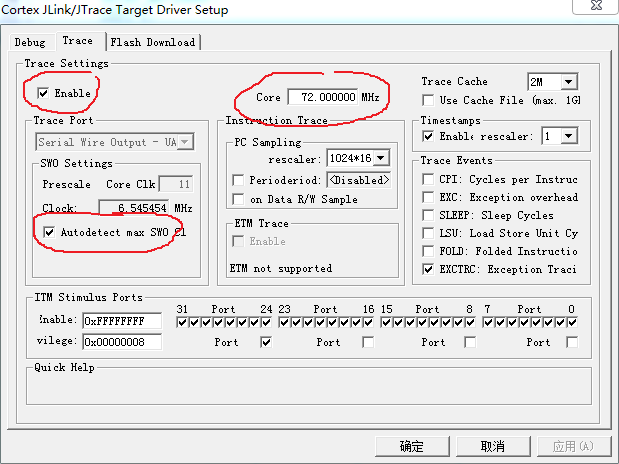619x464 pixels.
Task: Enable EXC Exception overhead event
Action: coord(428,197)
